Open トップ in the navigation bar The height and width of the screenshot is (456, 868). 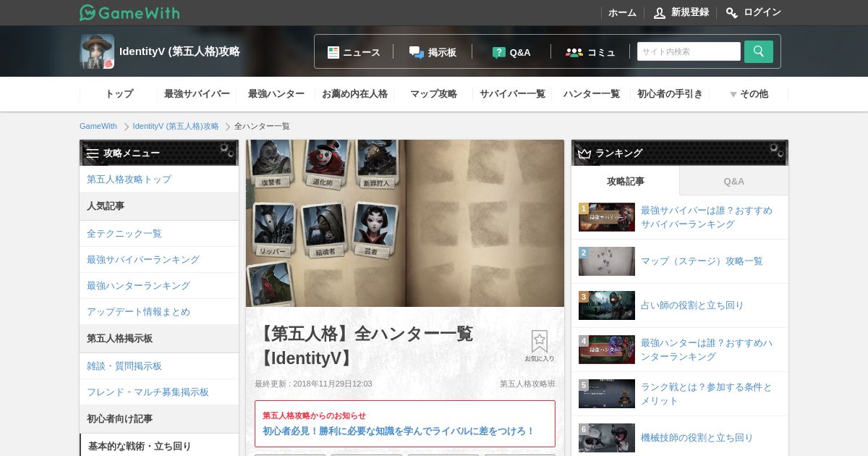(119, 94)
